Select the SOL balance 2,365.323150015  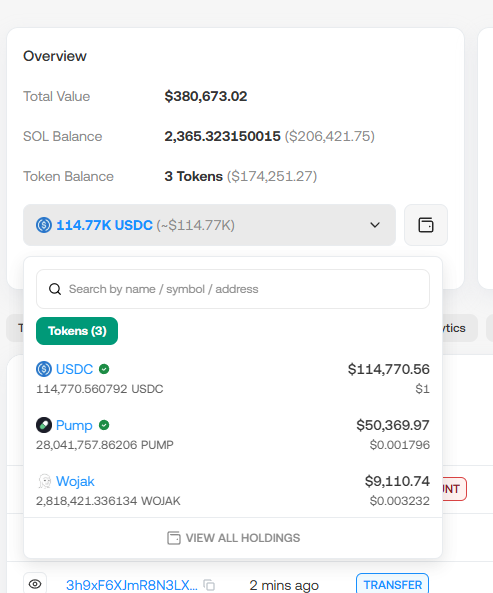[222, 136]
